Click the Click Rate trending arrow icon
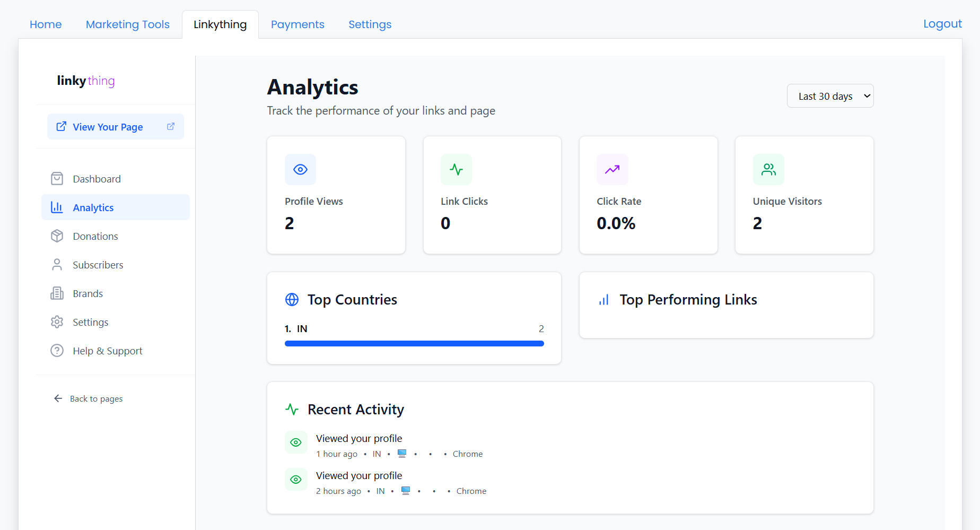980x530 pixels. click(x=612, y=170)
